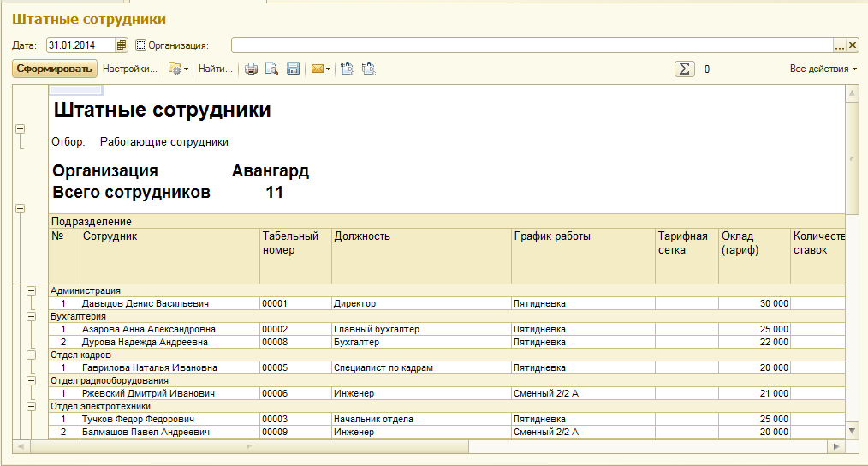
Task: Open the report variant dropdown after Настройки
Action: coord(178,69)
